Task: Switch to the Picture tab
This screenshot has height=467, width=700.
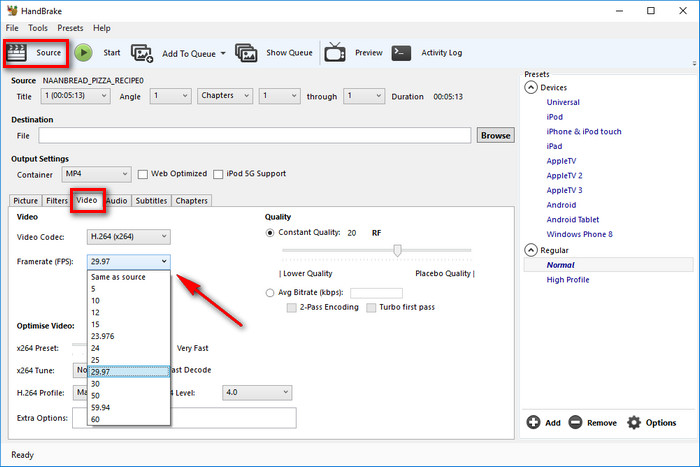Action: point(25,201)
